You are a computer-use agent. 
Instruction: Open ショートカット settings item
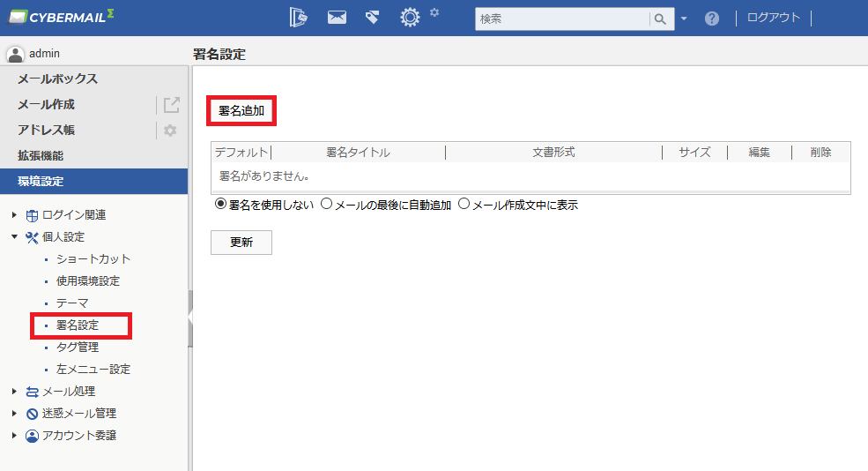[93, 259]
